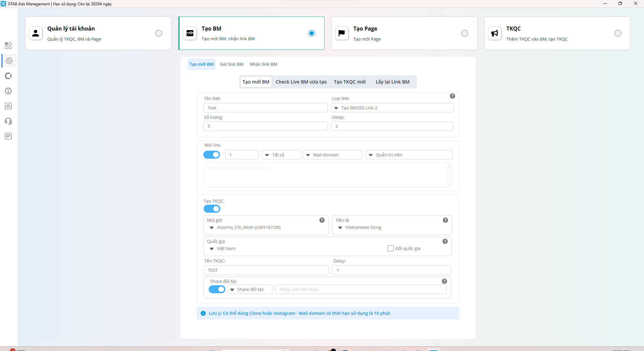Click the Lấy lại Link BM button
Viewport: 644px width, 351px height.
[x=392, y=82]
